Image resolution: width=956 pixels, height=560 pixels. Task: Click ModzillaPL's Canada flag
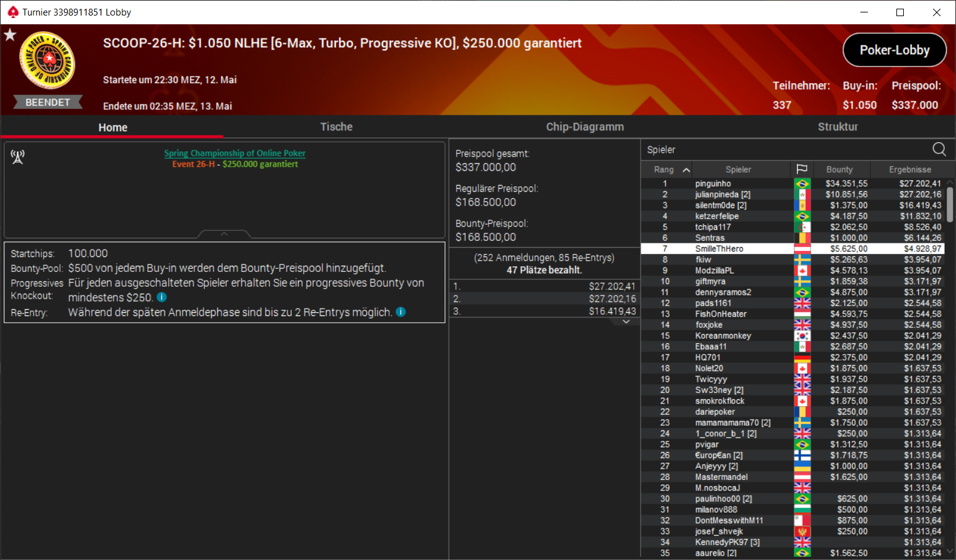(802, 271)
